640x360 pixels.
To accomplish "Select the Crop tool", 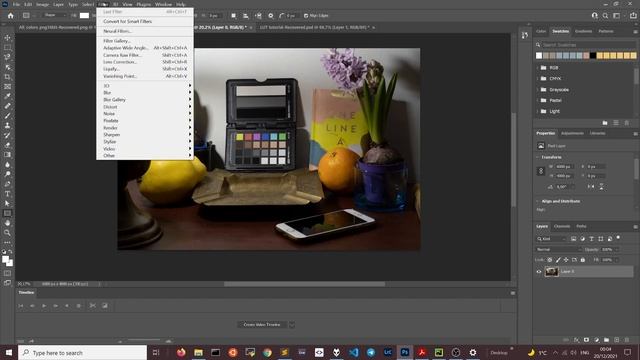I will [x=7, y=77].
